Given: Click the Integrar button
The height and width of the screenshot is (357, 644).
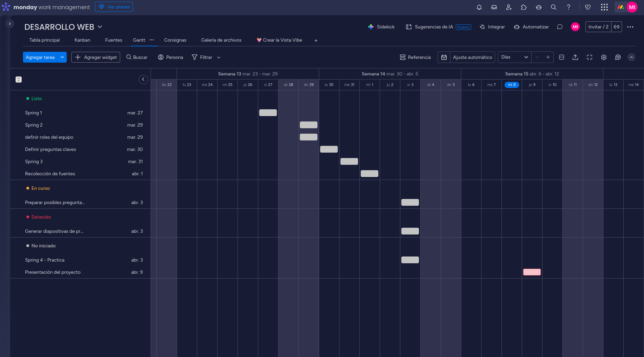Looking at the screenshot, I should pyautogui.click(x=492, y=27).
